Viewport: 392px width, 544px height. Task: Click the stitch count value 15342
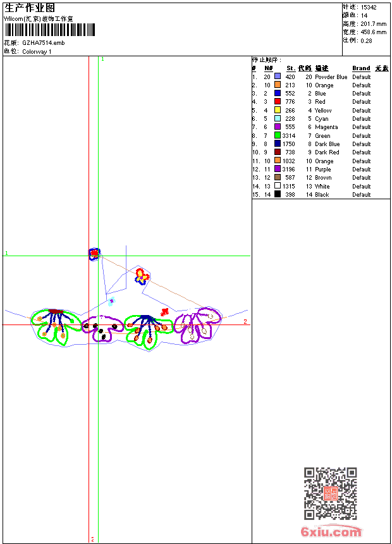pos(371,7)
